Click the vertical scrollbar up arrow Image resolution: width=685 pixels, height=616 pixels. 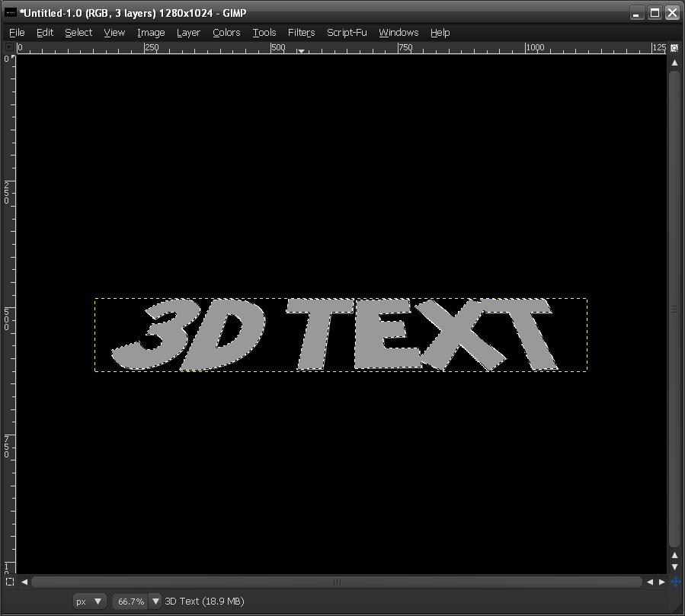click(x=674, y=63)
